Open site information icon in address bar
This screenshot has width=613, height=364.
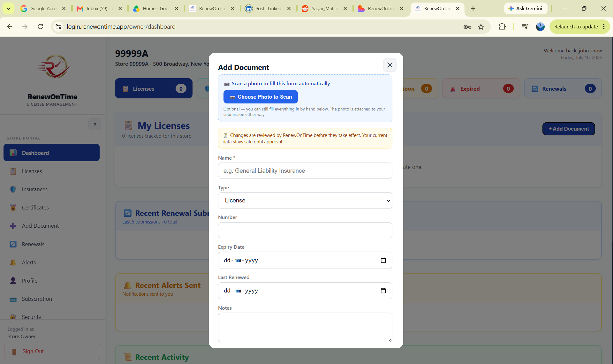coord(58,27)
